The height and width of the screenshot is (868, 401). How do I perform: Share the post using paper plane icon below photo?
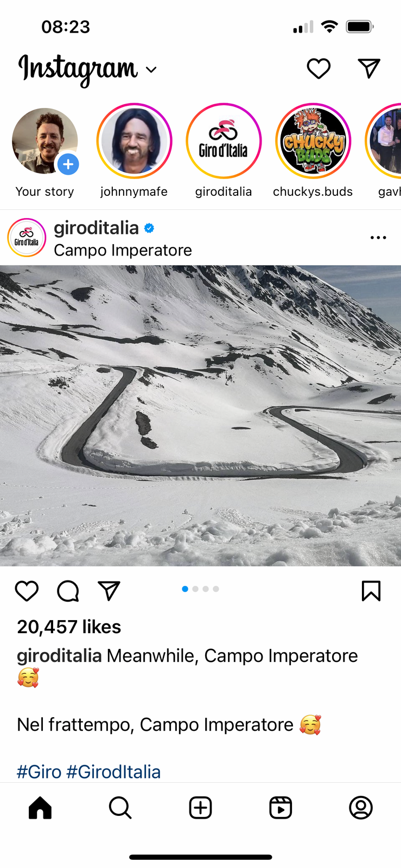click(x=109, y=591)
